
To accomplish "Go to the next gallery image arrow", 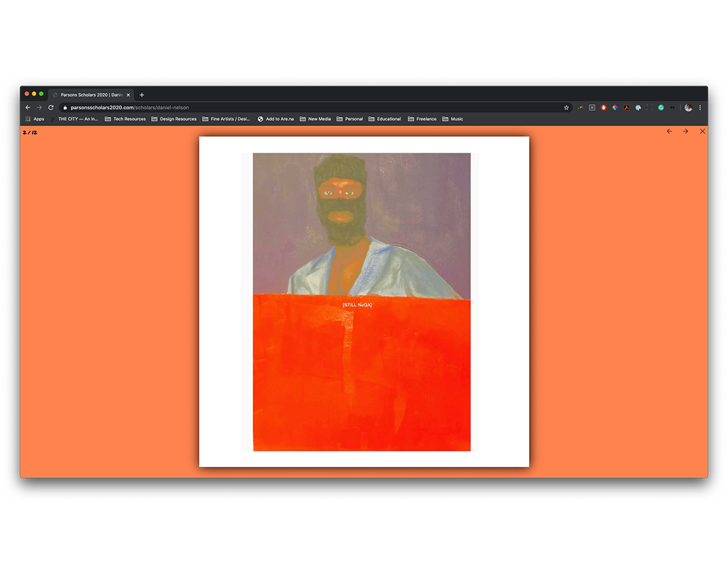I will [686, 131].
